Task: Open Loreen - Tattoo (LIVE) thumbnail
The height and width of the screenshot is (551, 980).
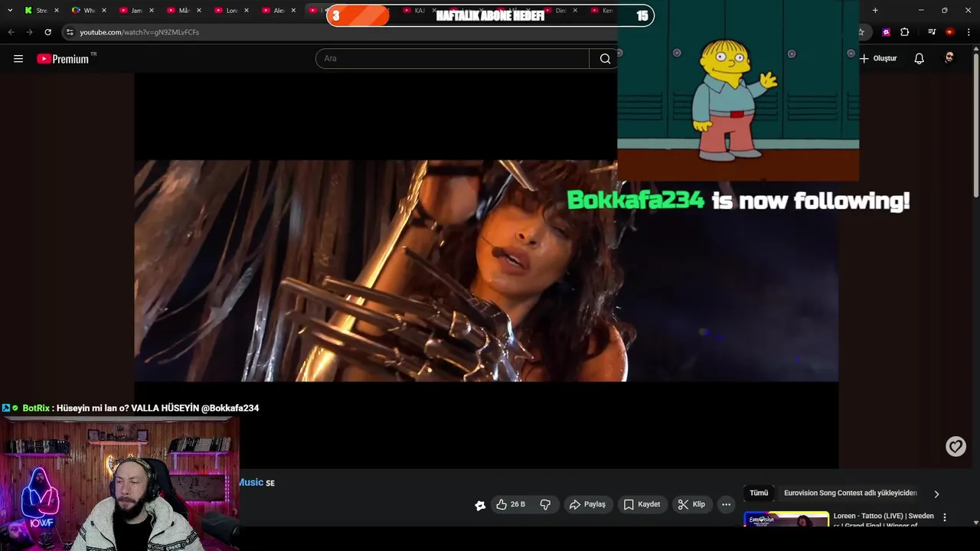Action: point(786,520)
